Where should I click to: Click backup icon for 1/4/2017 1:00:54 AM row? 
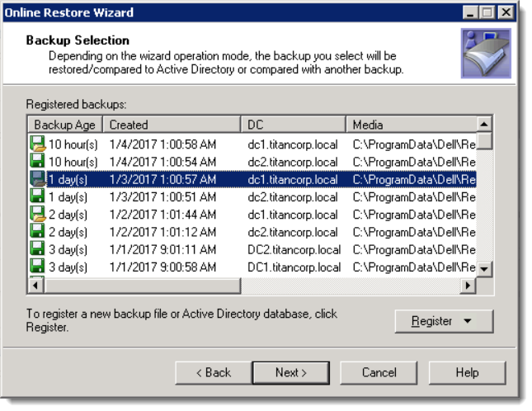37,162
